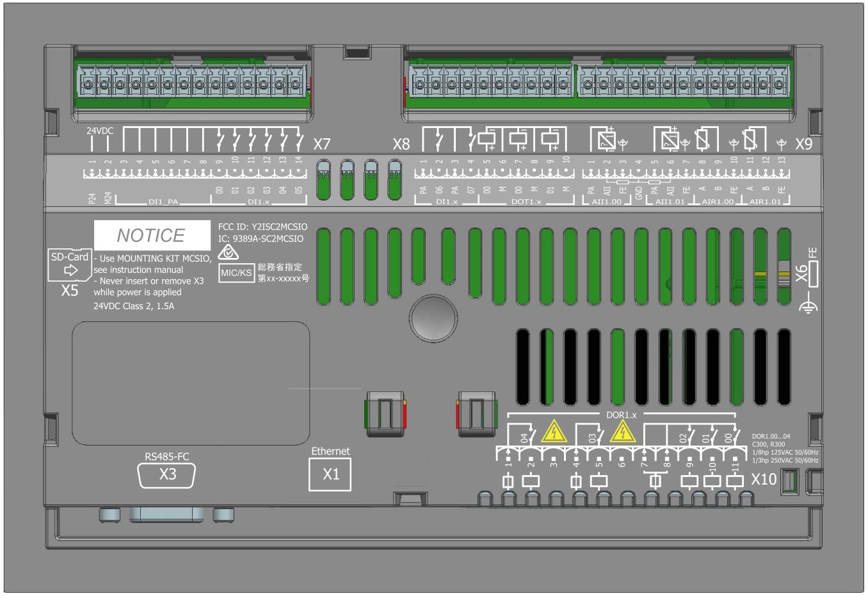Click the 1/3hp 250VAC 50/60Hz text

pos(785,461)
